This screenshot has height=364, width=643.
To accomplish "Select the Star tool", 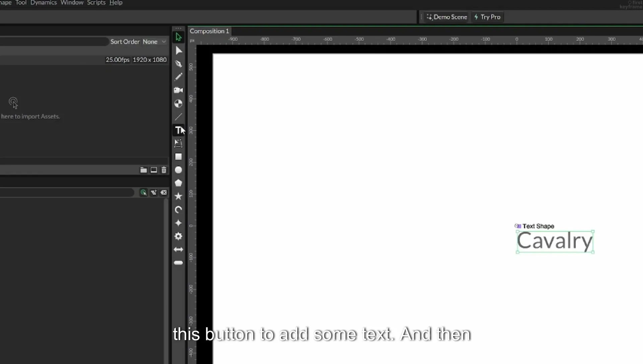I will 178,196.
